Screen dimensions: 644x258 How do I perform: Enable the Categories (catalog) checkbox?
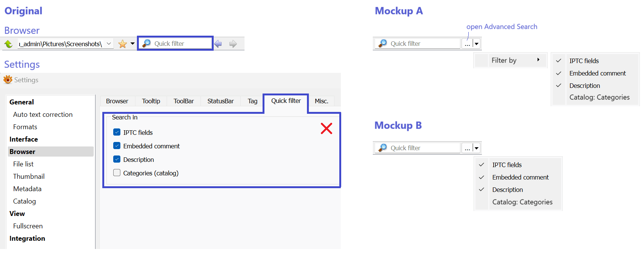[117, 173]
